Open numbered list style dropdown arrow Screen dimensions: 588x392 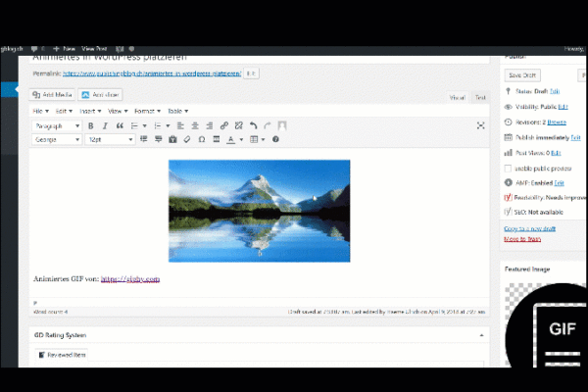point(168,126)
